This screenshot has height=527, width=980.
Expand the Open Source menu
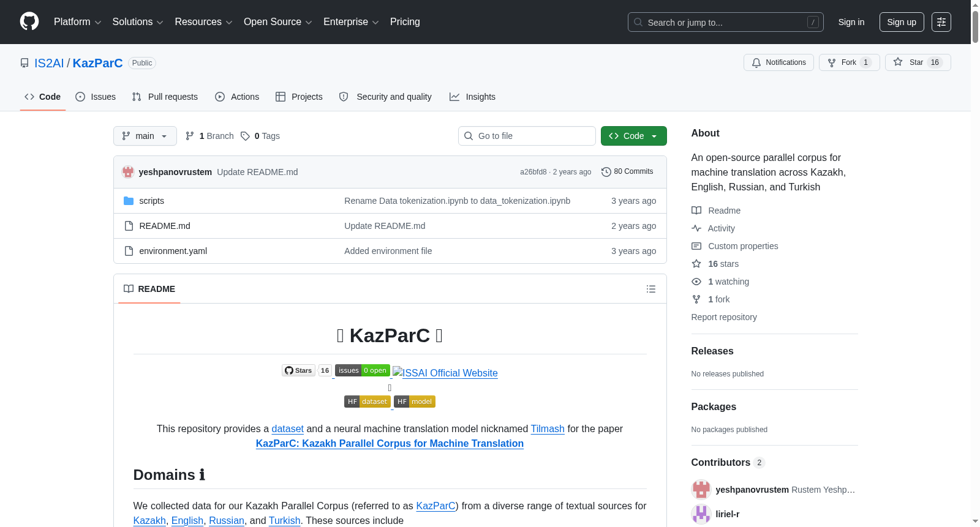[278, 22]
